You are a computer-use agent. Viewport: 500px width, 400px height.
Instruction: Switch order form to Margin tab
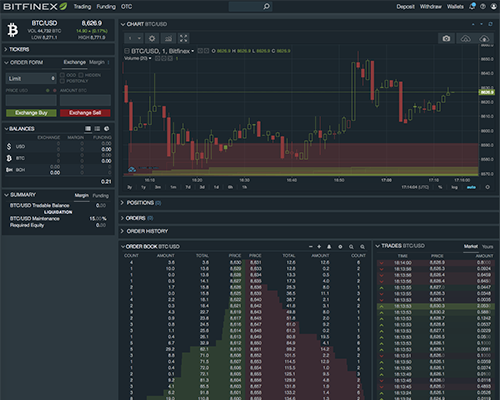[97, 62]
